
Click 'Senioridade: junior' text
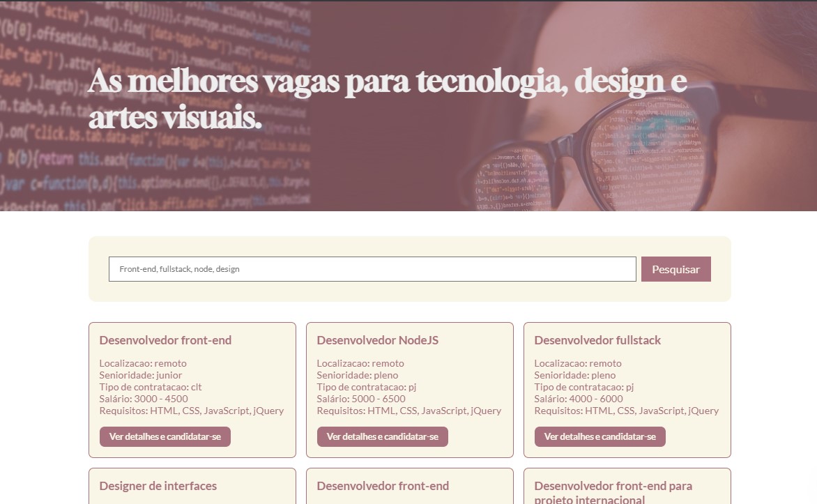(x=141, y=375)
